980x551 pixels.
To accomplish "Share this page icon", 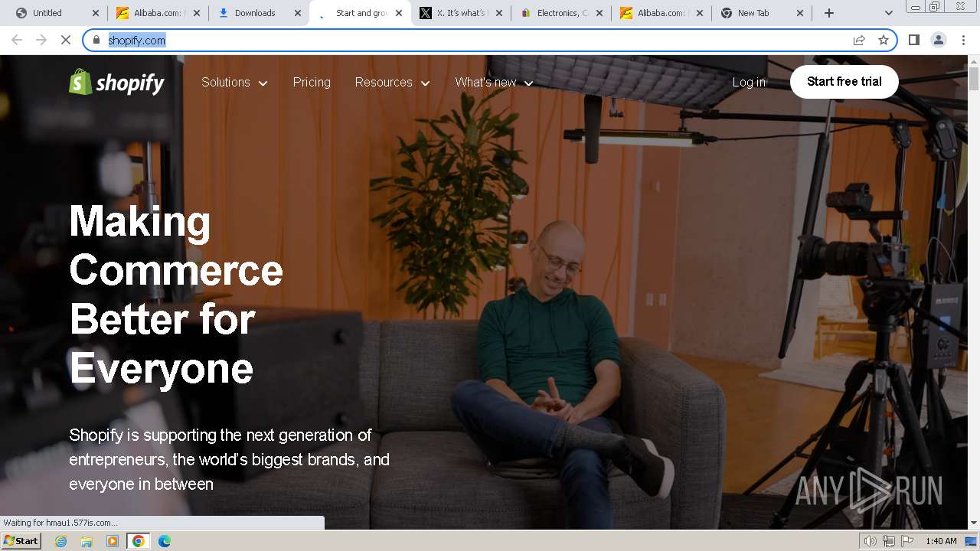I will tap(859, 40).
